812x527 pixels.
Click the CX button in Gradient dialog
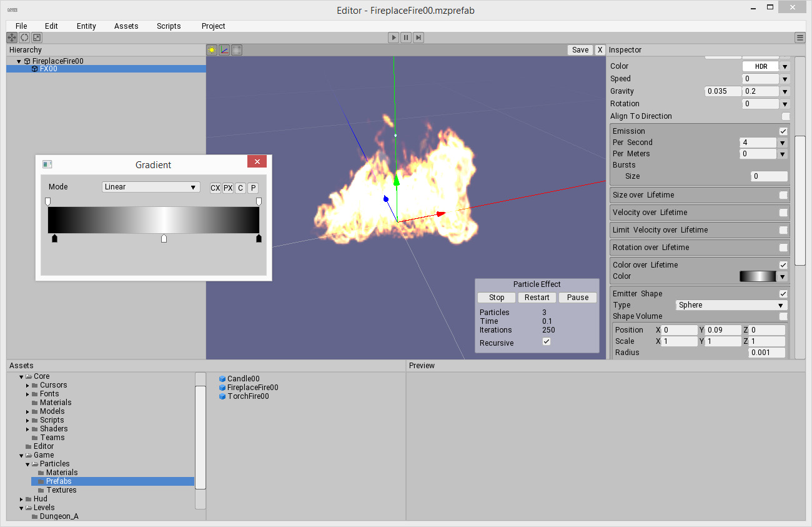pyautogui.click(x=215, y=188)
